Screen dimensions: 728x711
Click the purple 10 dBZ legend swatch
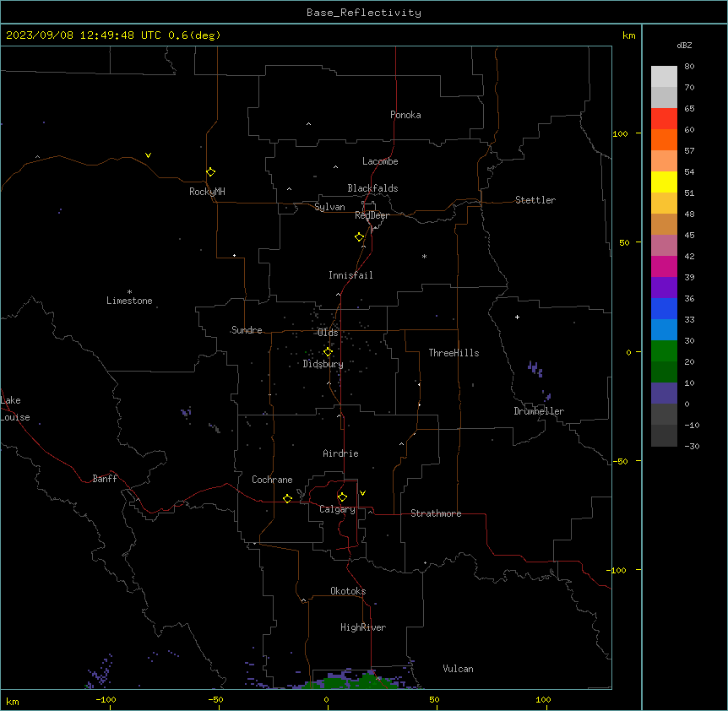tap(664, 393)
